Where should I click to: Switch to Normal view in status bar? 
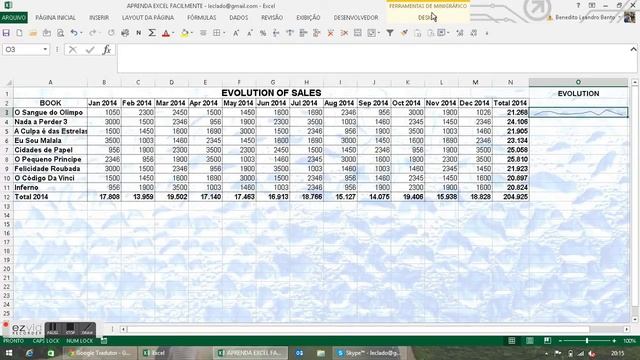pyautogui.click(x=511, y=341)
